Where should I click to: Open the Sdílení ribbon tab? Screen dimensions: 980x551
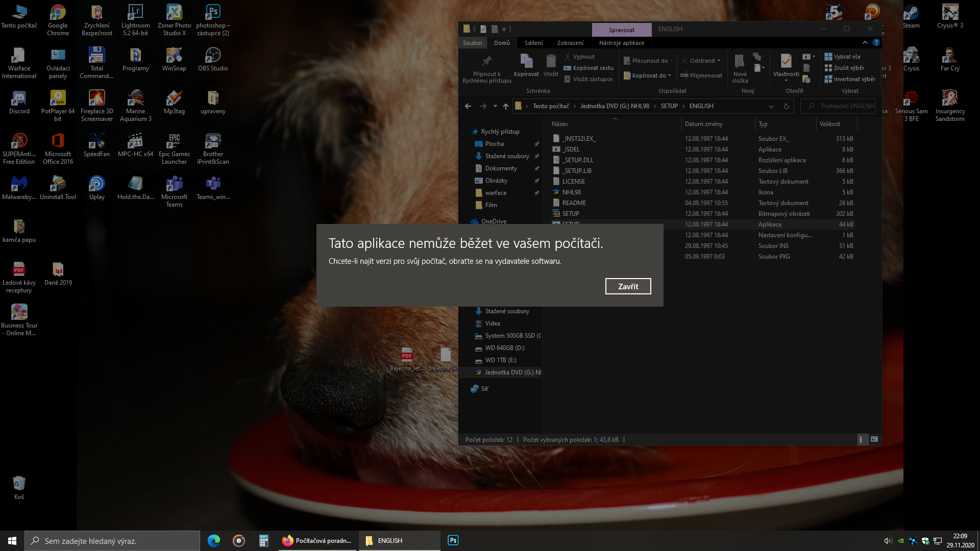pyautogui.click(x=533, y=43)
